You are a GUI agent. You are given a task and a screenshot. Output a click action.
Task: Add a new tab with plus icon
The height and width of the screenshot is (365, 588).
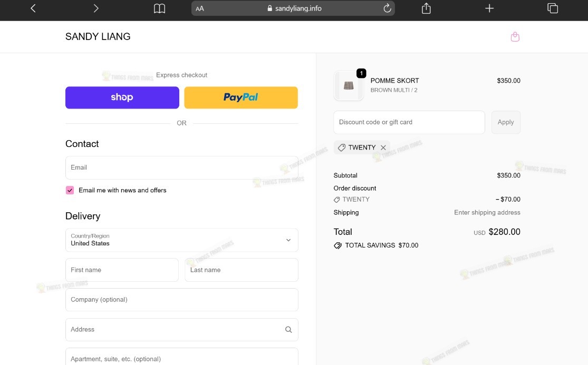point(489,8)
